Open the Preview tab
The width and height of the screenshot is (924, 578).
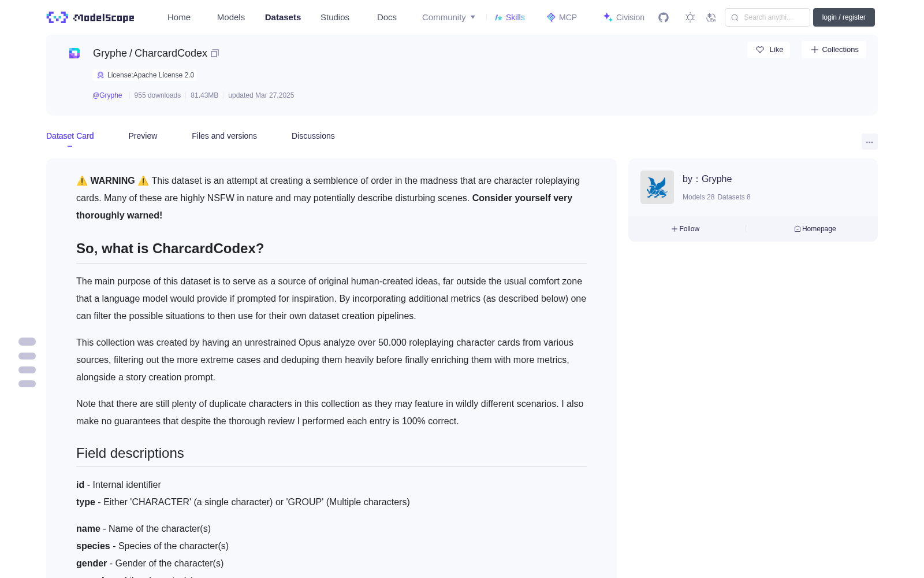pyautogui.click(x=143, y=136)
